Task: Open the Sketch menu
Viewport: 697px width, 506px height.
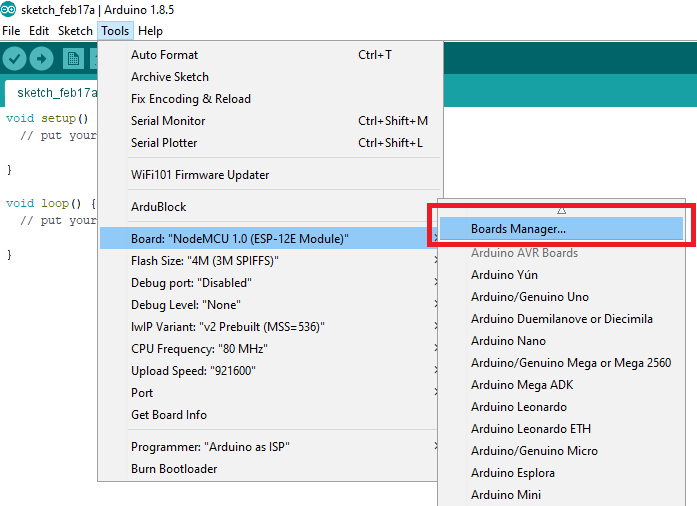Action: click(75, 31)
